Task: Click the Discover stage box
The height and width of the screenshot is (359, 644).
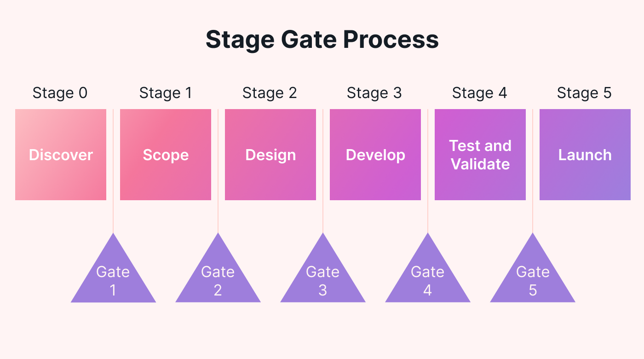Action: coord(61,155)
